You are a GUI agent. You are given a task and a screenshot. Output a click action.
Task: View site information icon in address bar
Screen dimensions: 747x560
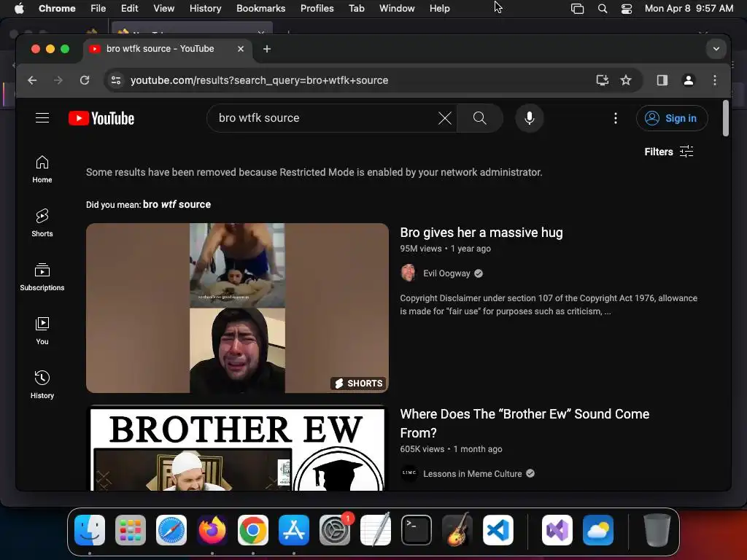pos(116,80)
